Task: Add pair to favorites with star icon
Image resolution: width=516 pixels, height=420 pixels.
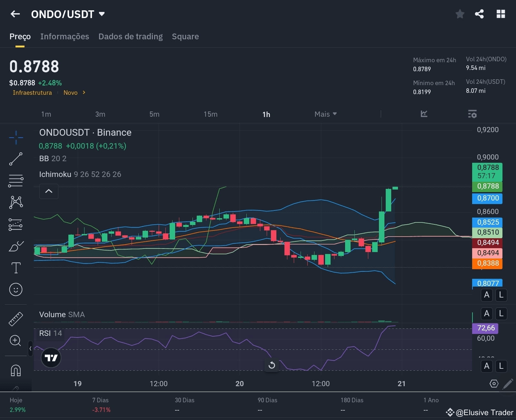Action: pyautogui.click(x=460, y=14)
